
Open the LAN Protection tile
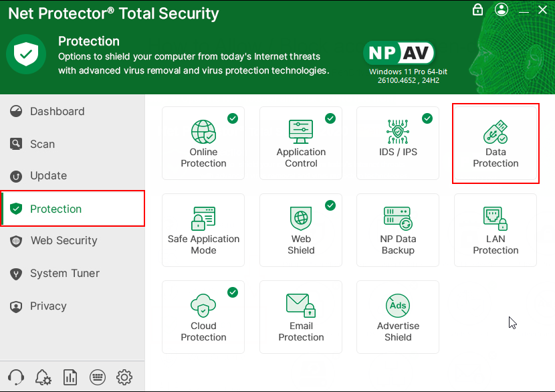(495, 230)
